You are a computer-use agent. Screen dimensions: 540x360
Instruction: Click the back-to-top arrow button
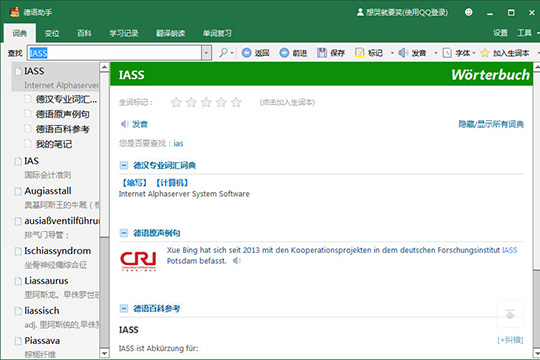tap(510, 314)
